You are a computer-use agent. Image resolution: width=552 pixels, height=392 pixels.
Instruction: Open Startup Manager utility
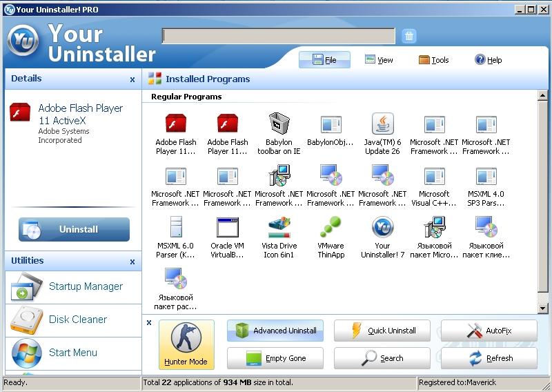point(73,286)
